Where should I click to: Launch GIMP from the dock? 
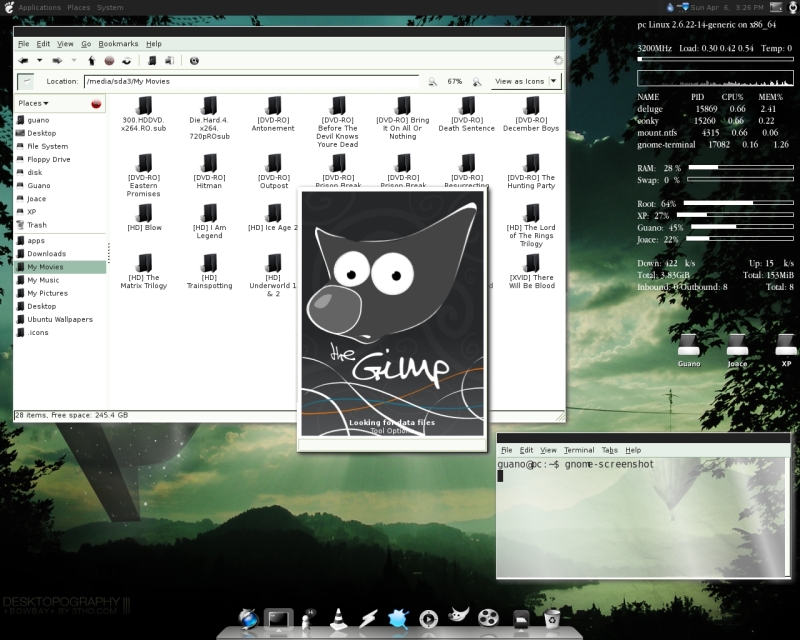point(458,615)
